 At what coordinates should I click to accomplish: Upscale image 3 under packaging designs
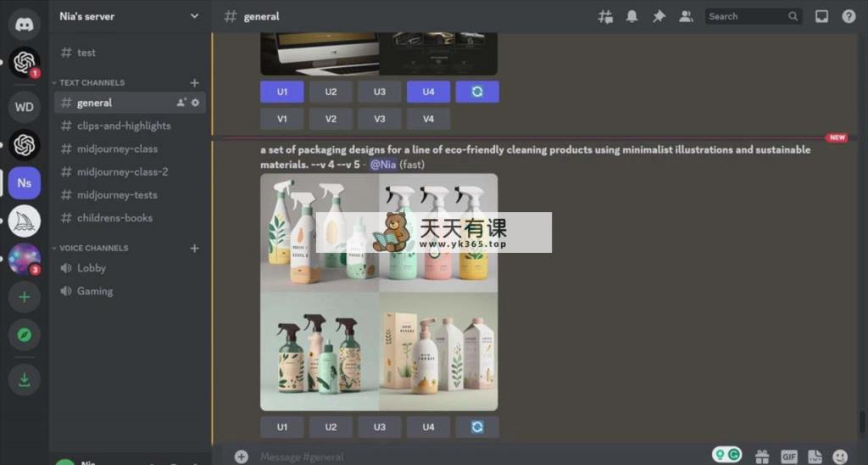380,427
